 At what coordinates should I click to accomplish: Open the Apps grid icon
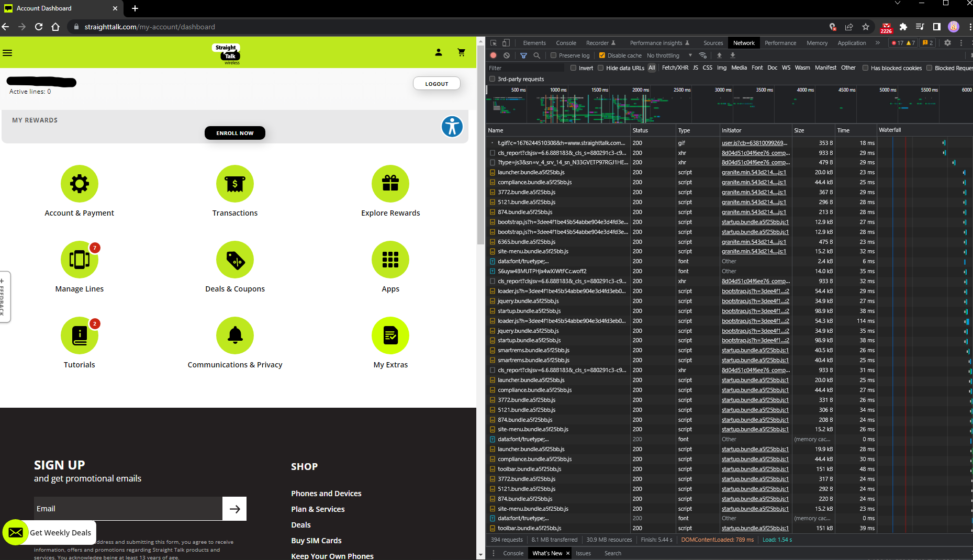tap(390, 260)
